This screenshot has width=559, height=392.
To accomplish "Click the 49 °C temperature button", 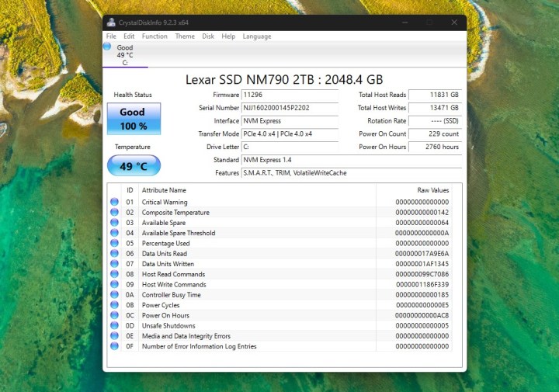I will click(x=134, y=165).
